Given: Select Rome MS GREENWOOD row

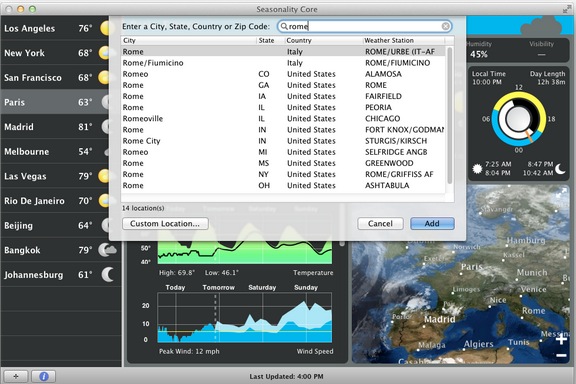Looking at the screenshot, I should pos(283,163).
